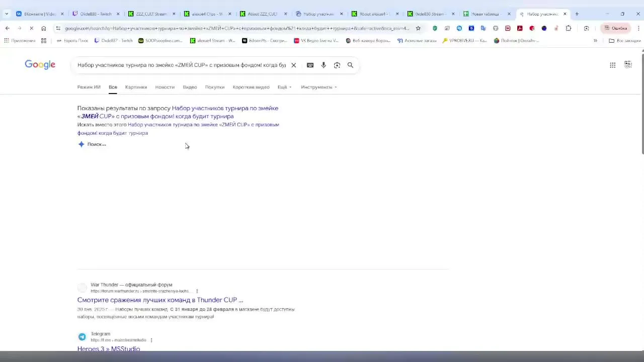644x362 pixels.
Task: Switch to the ВКонтакте browser tab
Action: (x=39, y=14)
